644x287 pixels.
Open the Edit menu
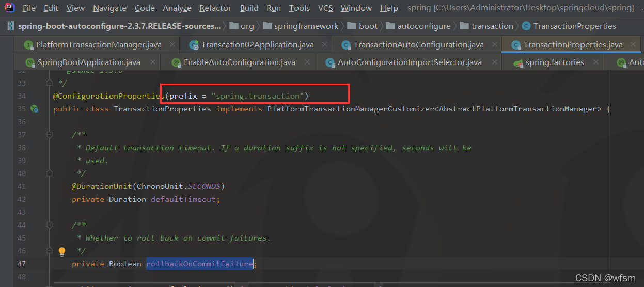point(51,8)
